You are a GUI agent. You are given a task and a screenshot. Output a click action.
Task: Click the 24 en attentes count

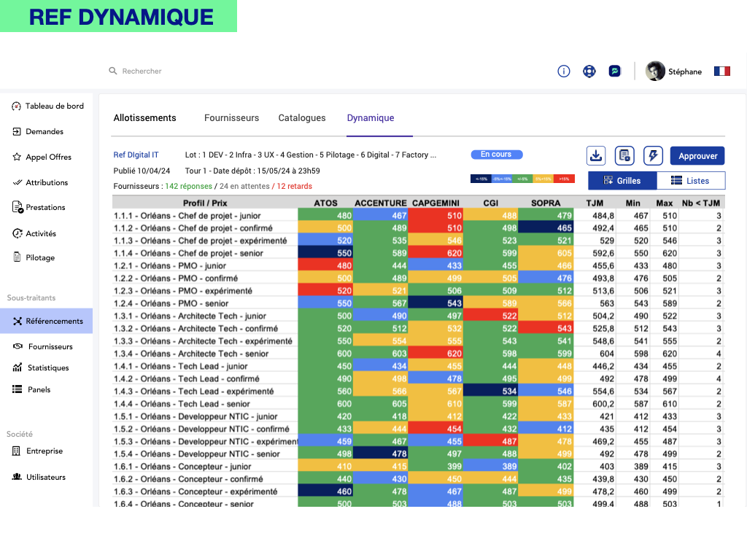click(244, 186)
